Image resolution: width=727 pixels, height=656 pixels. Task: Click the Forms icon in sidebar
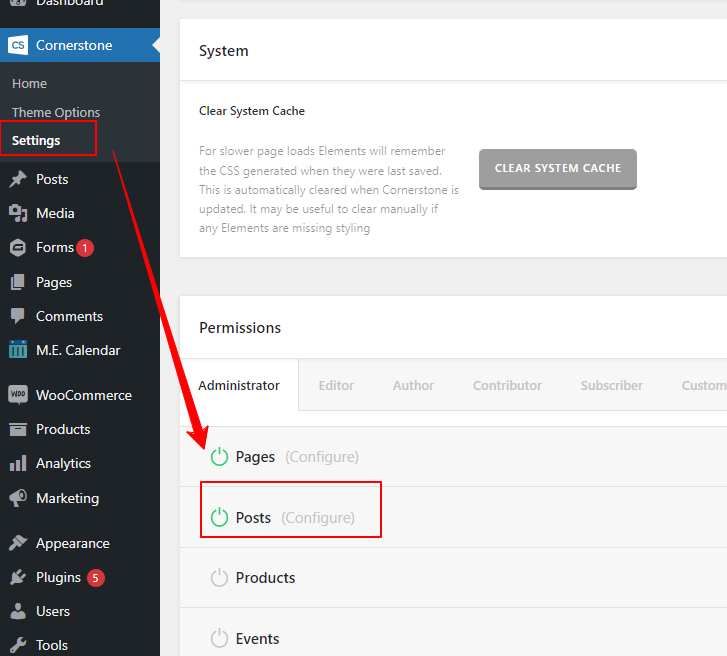(x=18, y=248)
